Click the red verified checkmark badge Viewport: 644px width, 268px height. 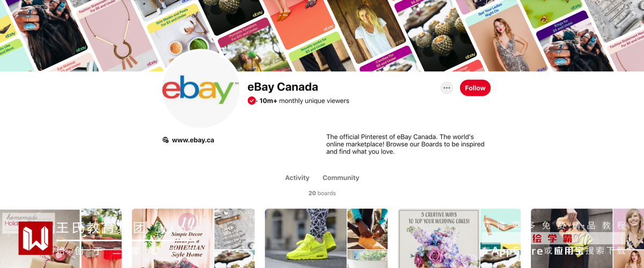[x=251, y=101]
